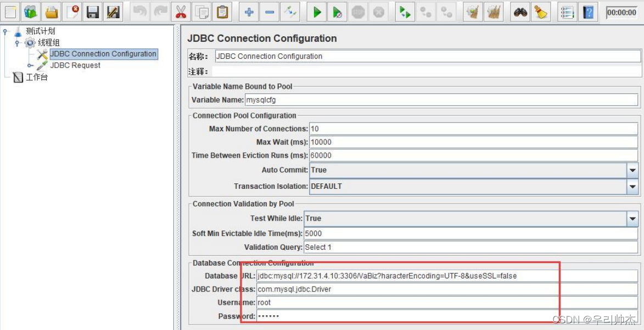The image size is (644, 330).
Task: Click the Max Wait (ms) field
Action: [474, 142]
